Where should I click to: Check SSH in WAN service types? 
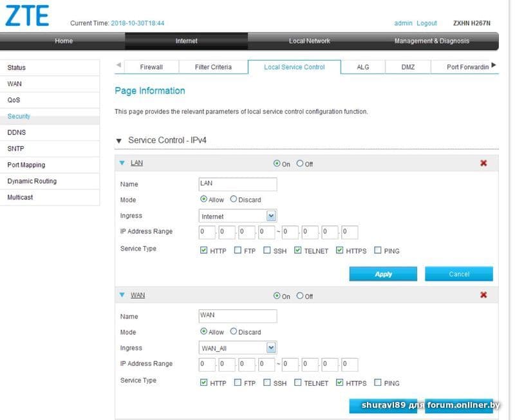(267, 383)
